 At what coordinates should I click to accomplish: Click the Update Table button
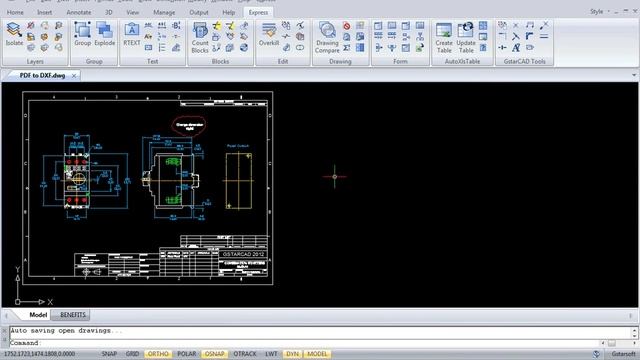coord(466,38)
